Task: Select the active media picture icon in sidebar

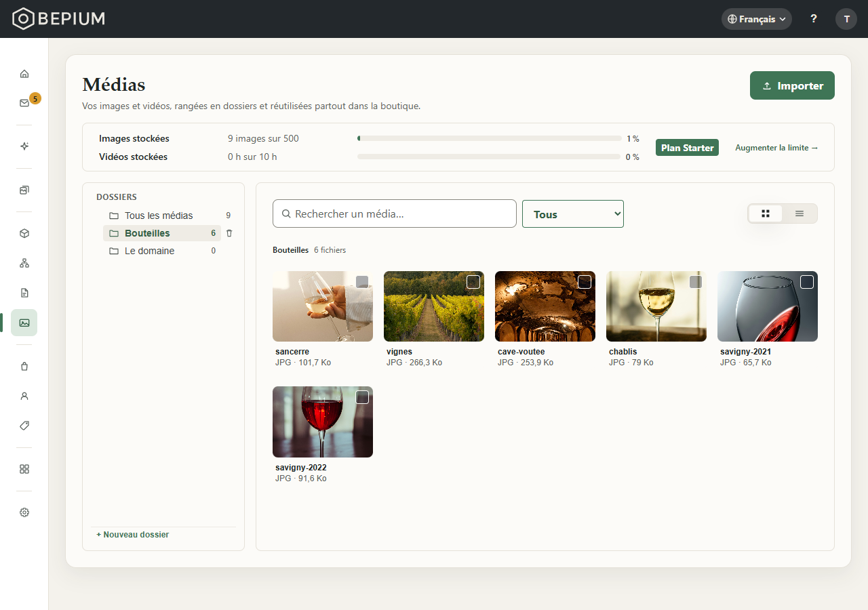Action: coord(24,323)
